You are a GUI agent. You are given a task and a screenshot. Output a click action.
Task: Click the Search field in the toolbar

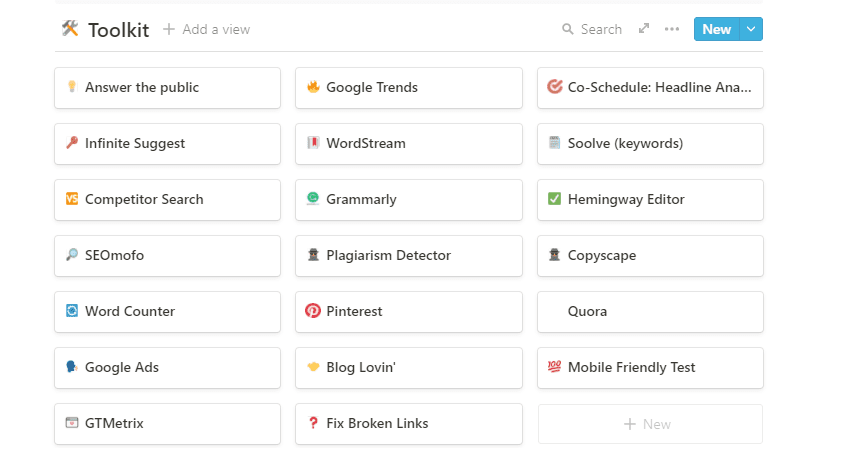pyautogui.click(x=592, y=29)
